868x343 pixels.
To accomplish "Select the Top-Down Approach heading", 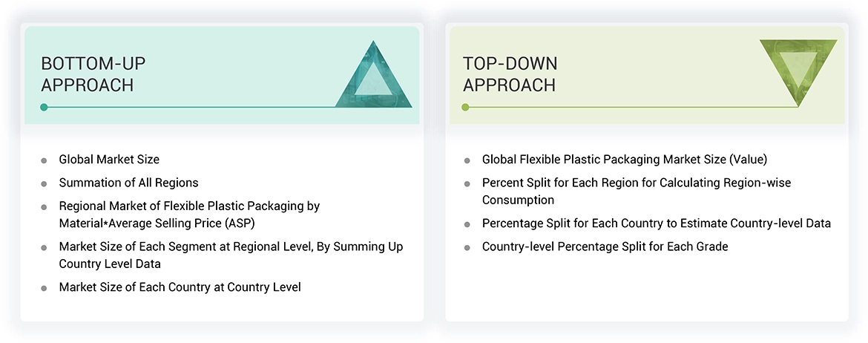I will tap(510, 74).
